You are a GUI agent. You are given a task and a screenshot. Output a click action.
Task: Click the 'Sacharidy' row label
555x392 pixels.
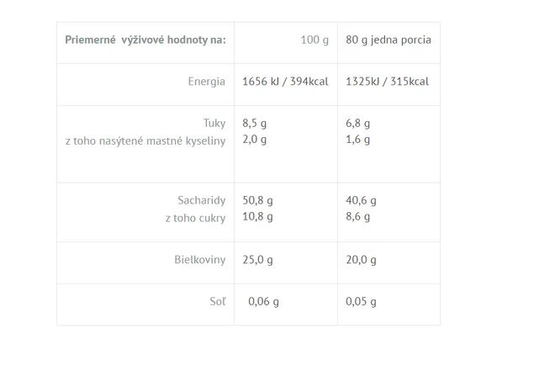pos(202,200)
